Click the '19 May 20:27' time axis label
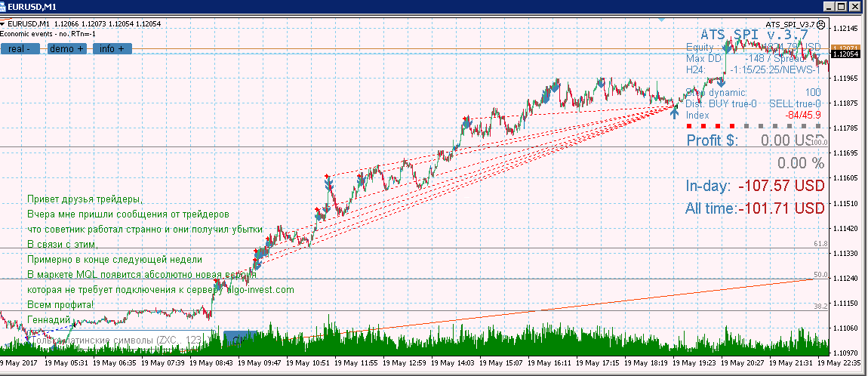Screen dimensions: 868x376 tap(743, 363)
